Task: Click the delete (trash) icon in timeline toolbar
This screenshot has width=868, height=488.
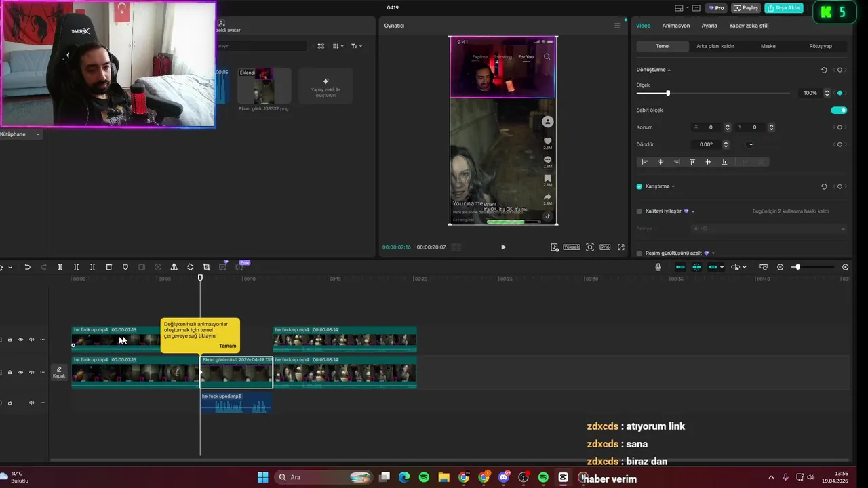Action: (x=108, y=267)
